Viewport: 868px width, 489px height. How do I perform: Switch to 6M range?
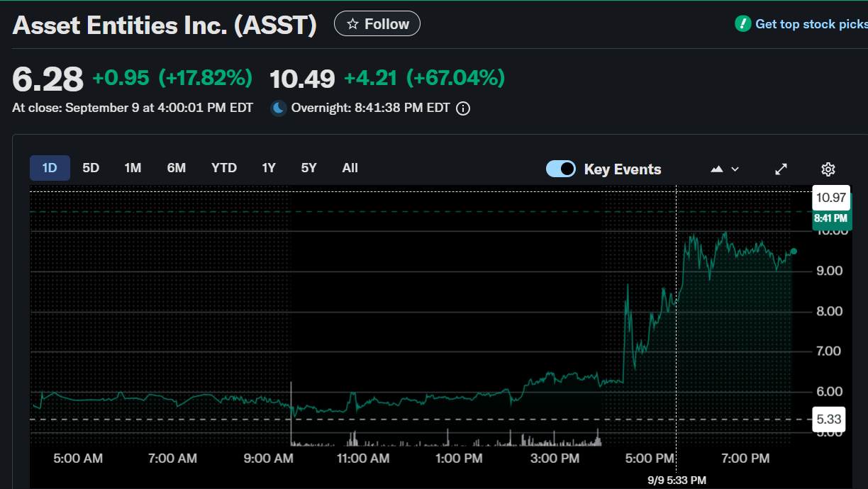coord(177,168)
